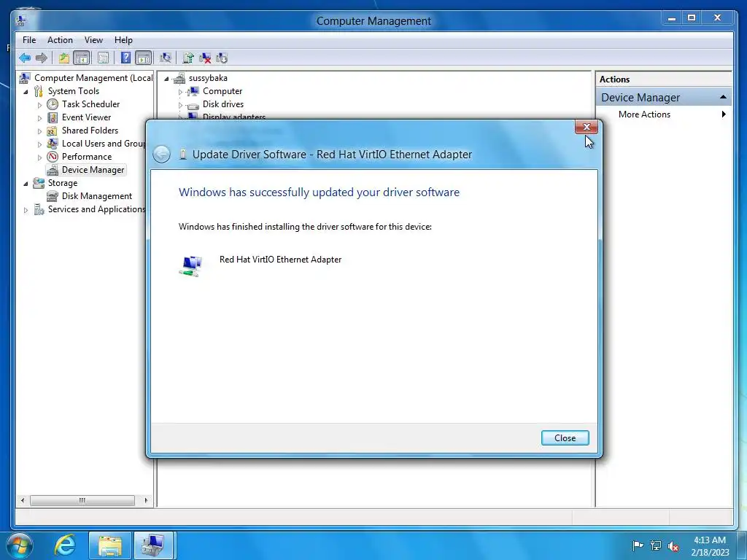The width and height of the screenshot is (747, 560).
Task: Select the Disk drives category label
Action: click(223, 104)
